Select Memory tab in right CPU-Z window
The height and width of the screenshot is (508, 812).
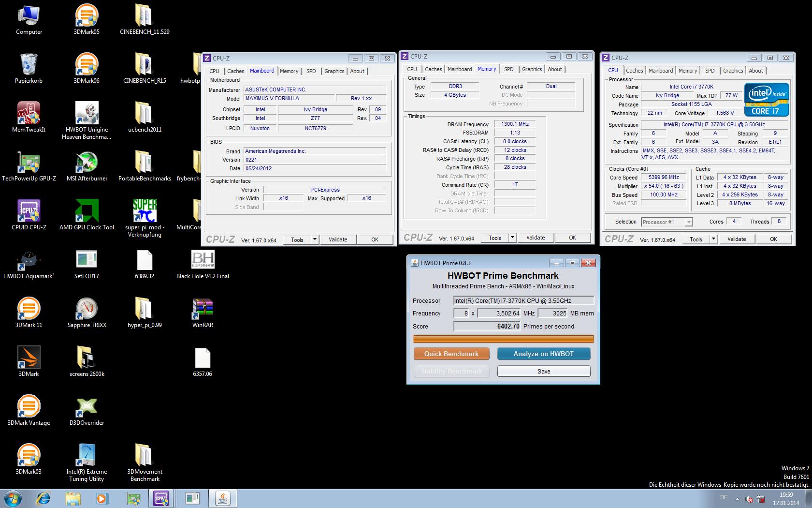(688, 71)
